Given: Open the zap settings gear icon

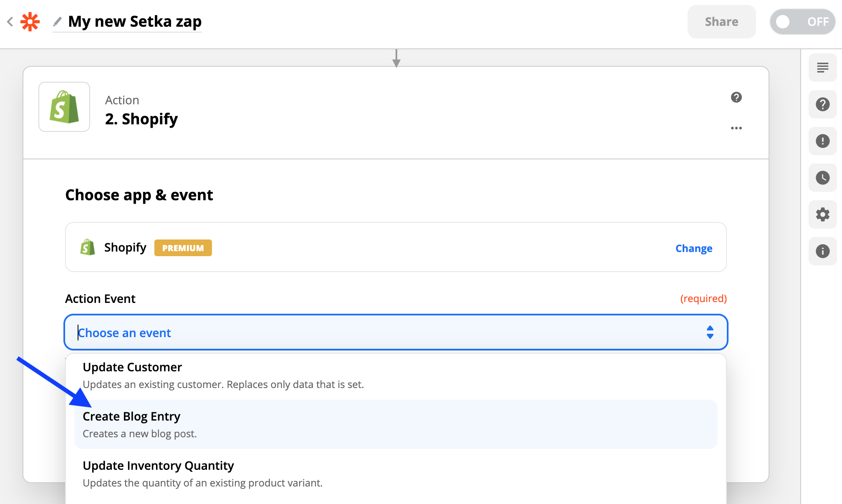Looking at the screenshot, I should tap(822, 214).
